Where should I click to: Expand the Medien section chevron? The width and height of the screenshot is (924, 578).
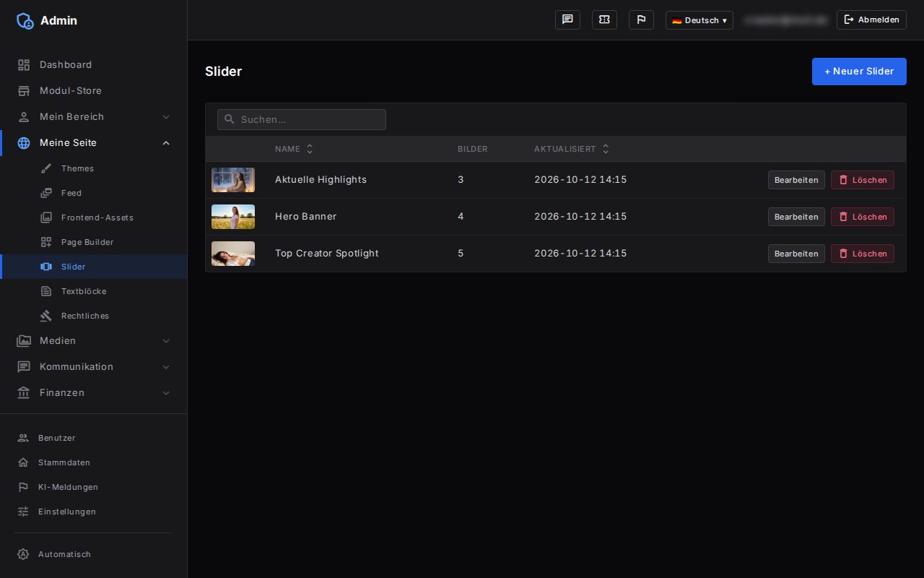click(x=166, y=341)
